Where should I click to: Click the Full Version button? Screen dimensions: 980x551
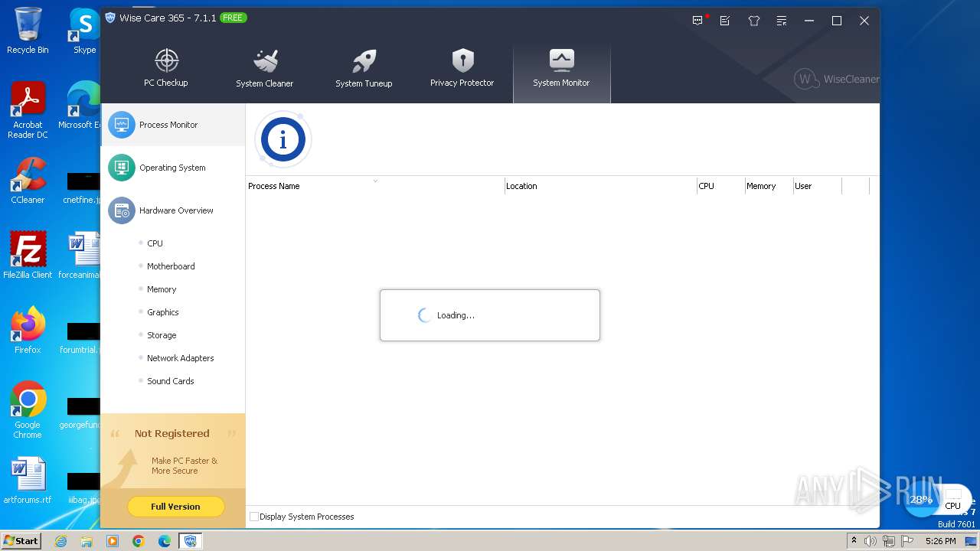pyautogui.click(x=175, y=507)
